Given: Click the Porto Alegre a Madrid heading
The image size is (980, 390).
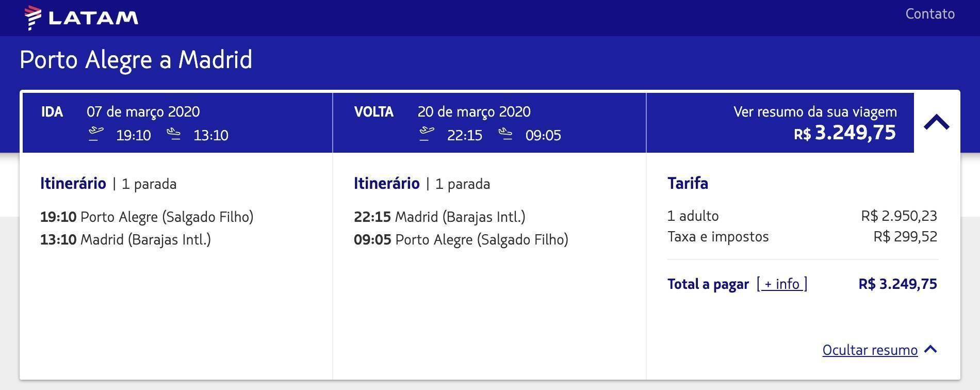Looking at the screenshot, I should (x=136, y=60).
